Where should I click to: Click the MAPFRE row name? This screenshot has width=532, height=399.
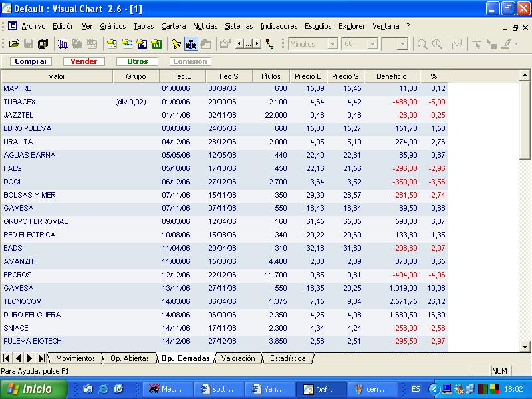tap(17, 88)
